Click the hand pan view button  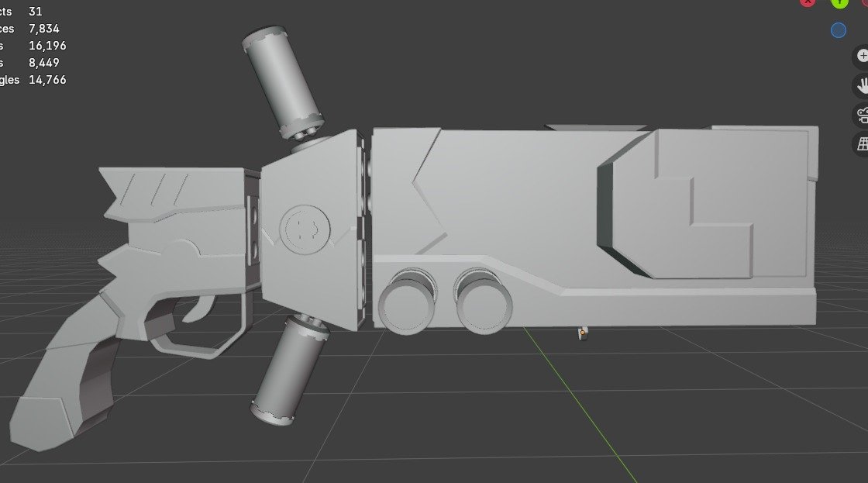coord(861,86)
